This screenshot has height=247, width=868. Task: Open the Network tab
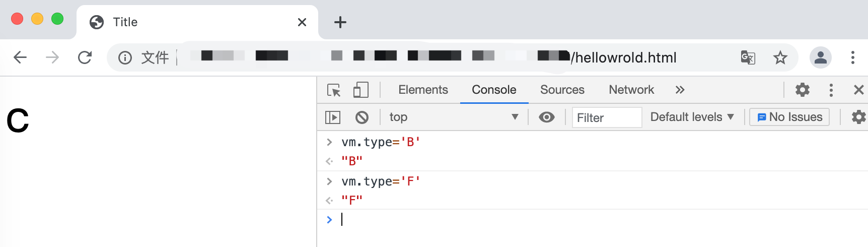(x=631, y=90)
